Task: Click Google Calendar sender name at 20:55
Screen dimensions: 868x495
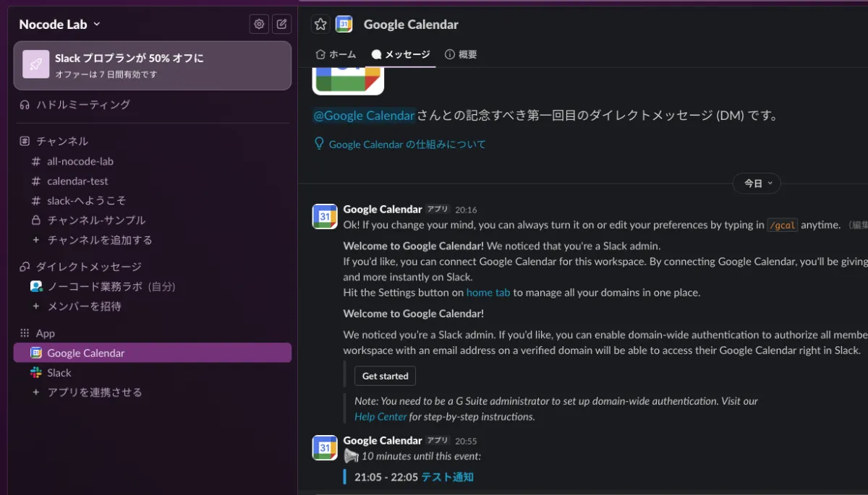Action: point(383,440)
